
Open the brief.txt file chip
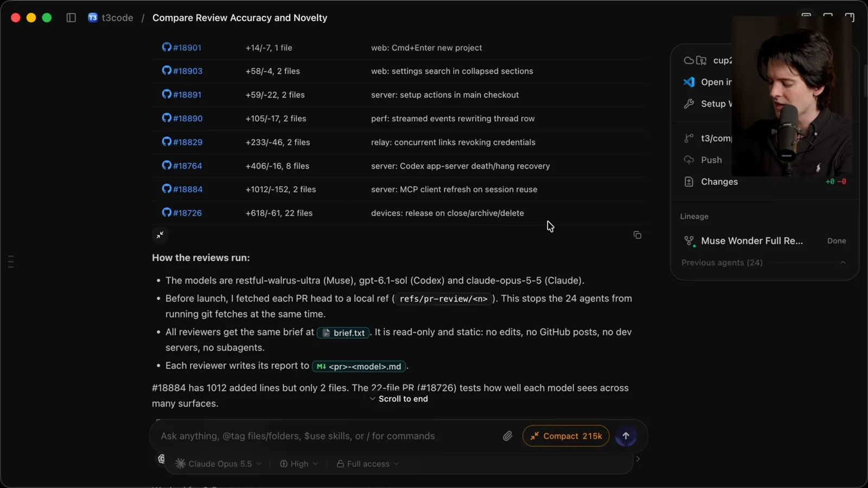pyautogui.click(x=343, y=333)
